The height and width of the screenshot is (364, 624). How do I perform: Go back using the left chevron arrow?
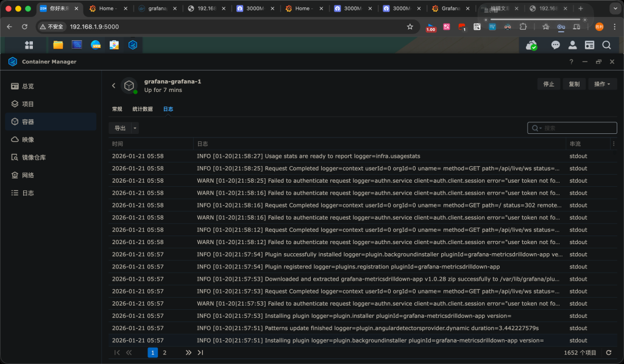click(x=113, y=86)
